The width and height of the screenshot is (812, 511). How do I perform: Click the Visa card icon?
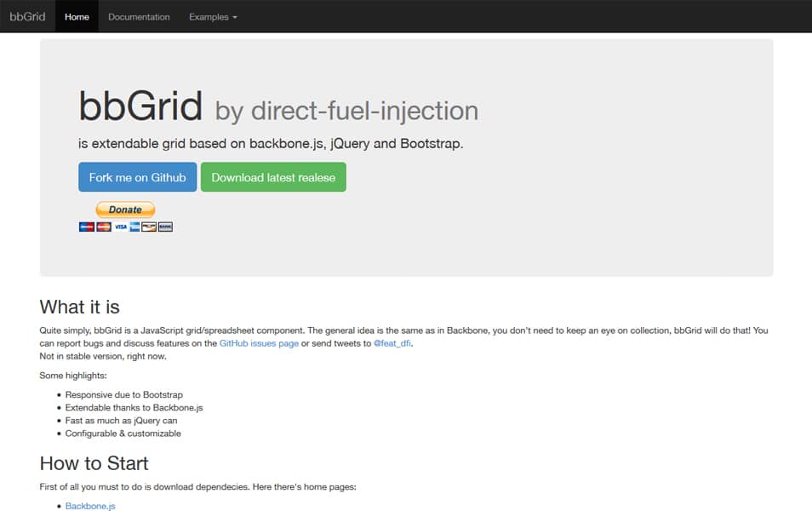[121, 227]
